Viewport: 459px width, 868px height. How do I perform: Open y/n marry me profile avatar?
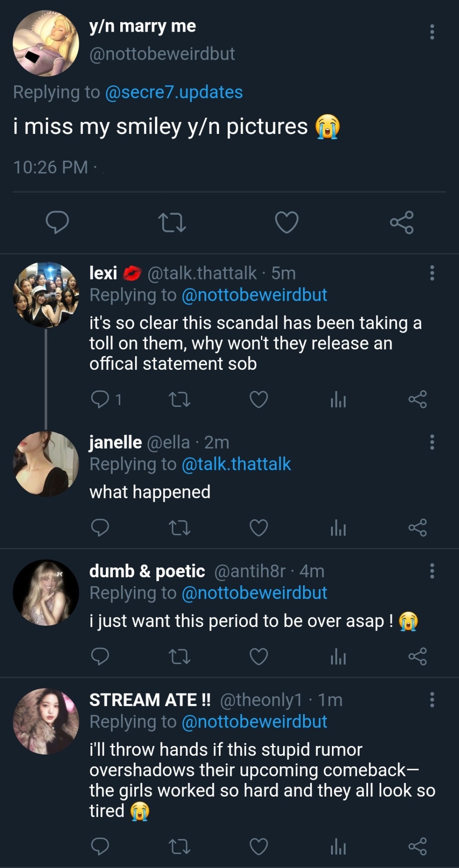(x=46, y=43)
